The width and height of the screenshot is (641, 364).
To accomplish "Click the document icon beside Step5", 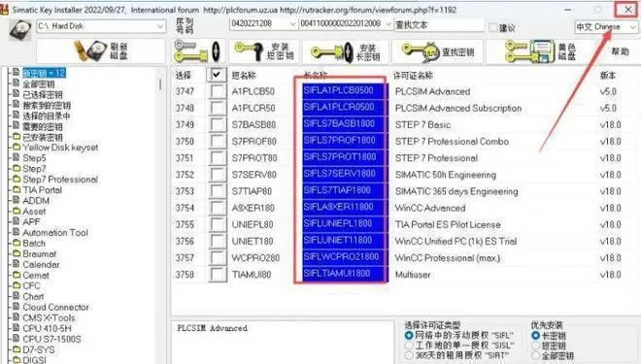I will tap(16, 157).
